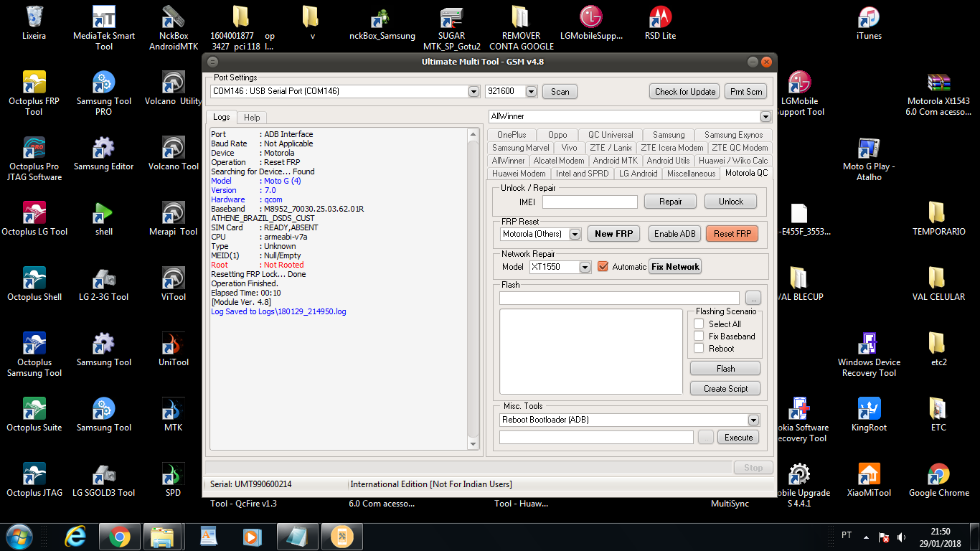
Task: Click the Windows Start button
Action: point(18,535)
